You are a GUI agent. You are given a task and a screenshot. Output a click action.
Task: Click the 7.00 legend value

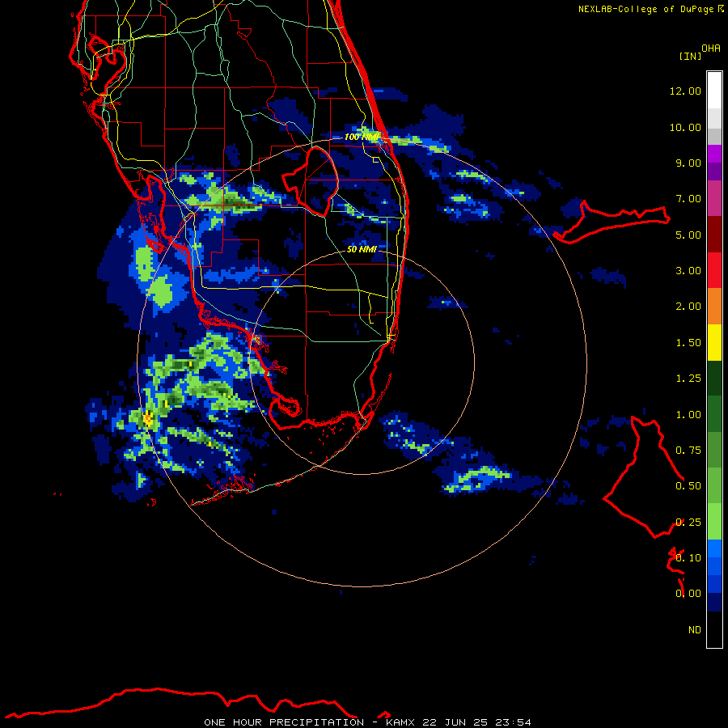click(x=688, y=199)
